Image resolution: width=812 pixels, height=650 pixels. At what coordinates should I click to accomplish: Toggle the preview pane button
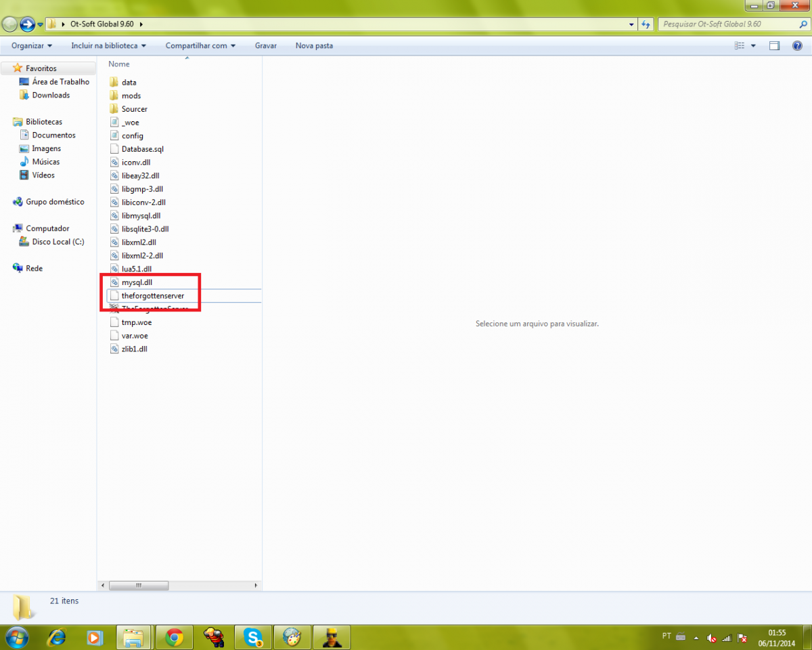click(x=775, y=46)
